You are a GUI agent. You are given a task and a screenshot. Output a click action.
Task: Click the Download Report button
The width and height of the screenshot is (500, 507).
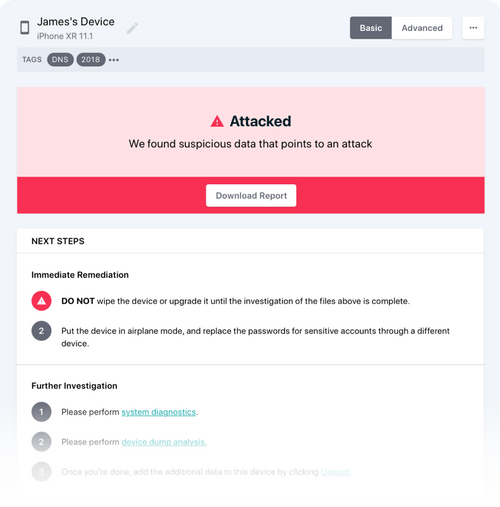(251, 196)
